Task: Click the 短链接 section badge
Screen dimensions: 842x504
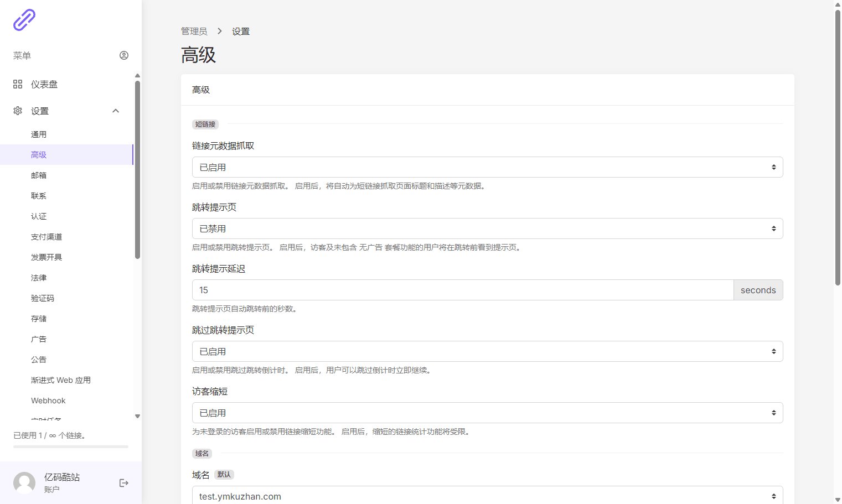Action: [x=205, y=124]
